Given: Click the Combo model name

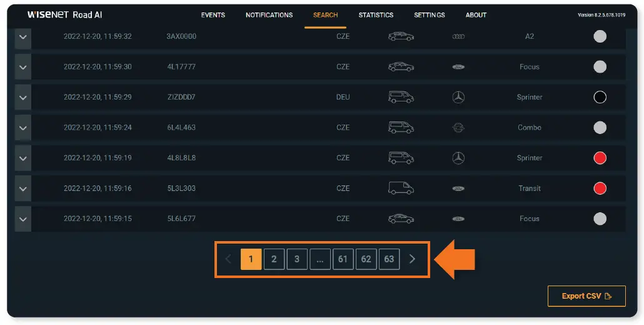Looking at the screenshot, I should point(530,128).
